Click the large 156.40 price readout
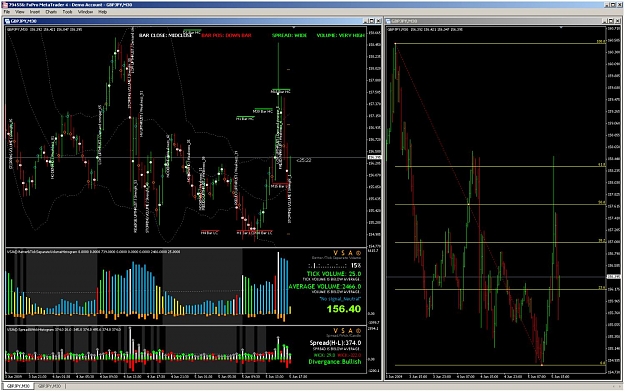 pos(344,309)
